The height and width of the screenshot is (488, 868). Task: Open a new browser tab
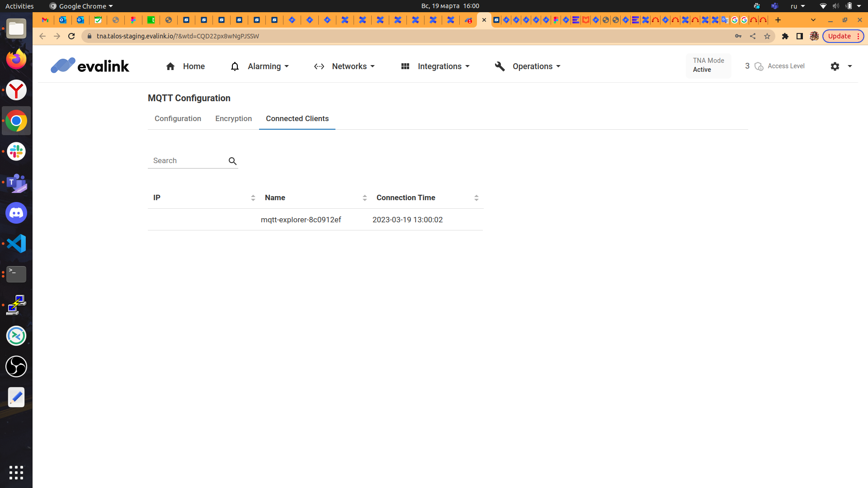pyautogui.click(x=778, y=20)
